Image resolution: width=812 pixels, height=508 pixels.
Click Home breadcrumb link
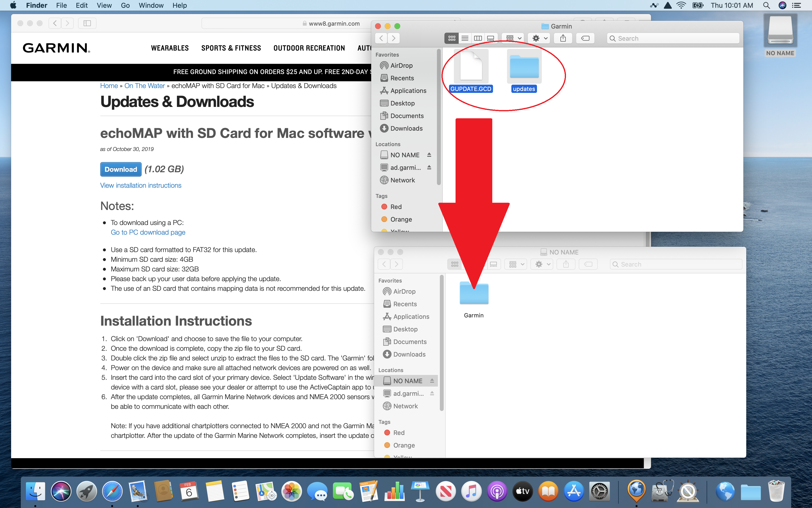click(x=109, y=86)
